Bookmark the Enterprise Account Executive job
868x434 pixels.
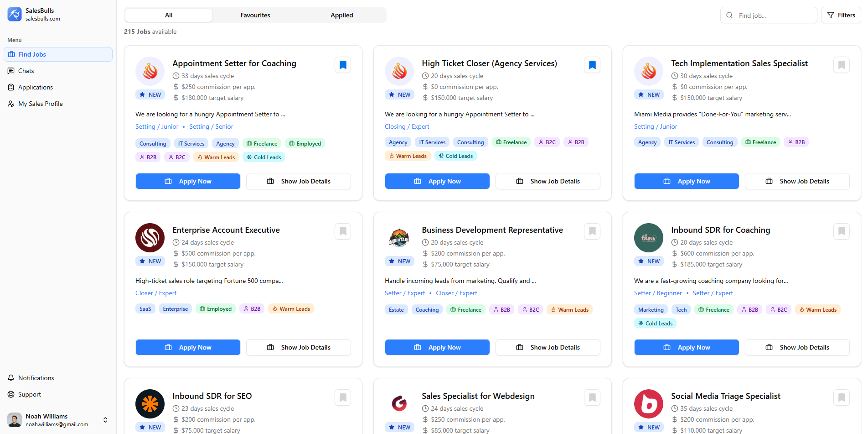pyautogui.click(x=342, y=231)
